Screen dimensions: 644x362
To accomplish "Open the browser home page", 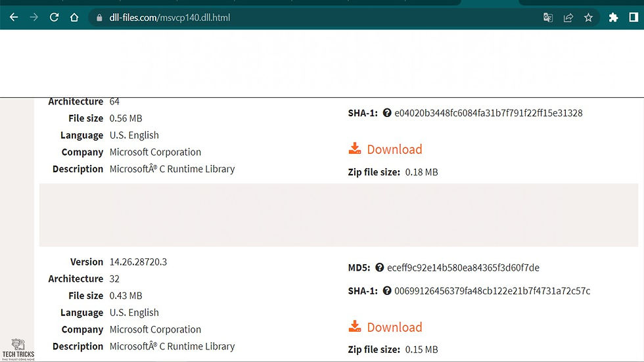I will pos(74,17).
